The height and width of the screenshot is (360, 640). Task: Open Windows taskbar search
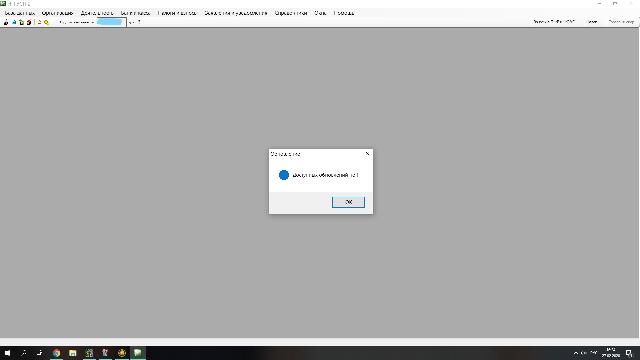[x=24, y=353]
